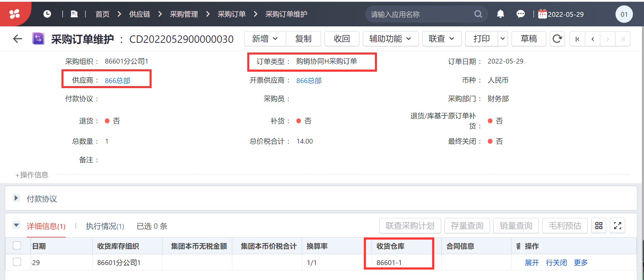Maximize the detail table fullscreen icon
This screenshot has height=280, width=644.
click(x=618, y=225)
